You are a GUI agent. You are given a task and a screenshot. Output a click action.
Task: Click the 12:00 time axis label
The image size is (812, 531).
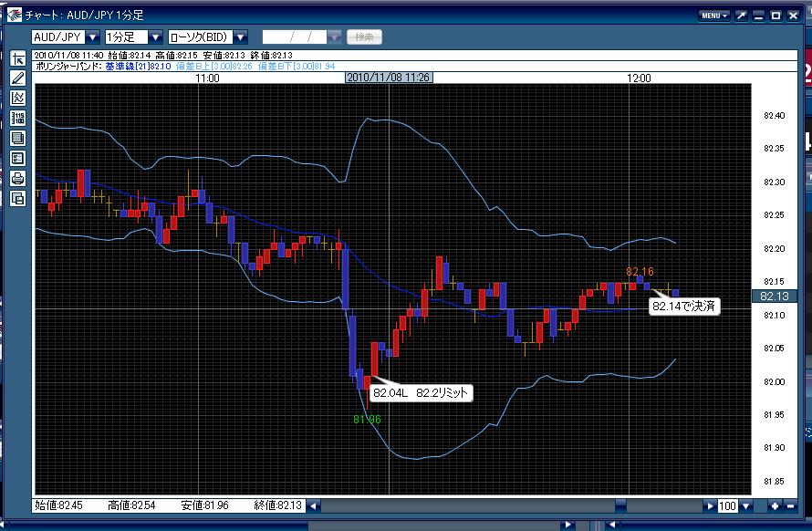tap(639, 78)
